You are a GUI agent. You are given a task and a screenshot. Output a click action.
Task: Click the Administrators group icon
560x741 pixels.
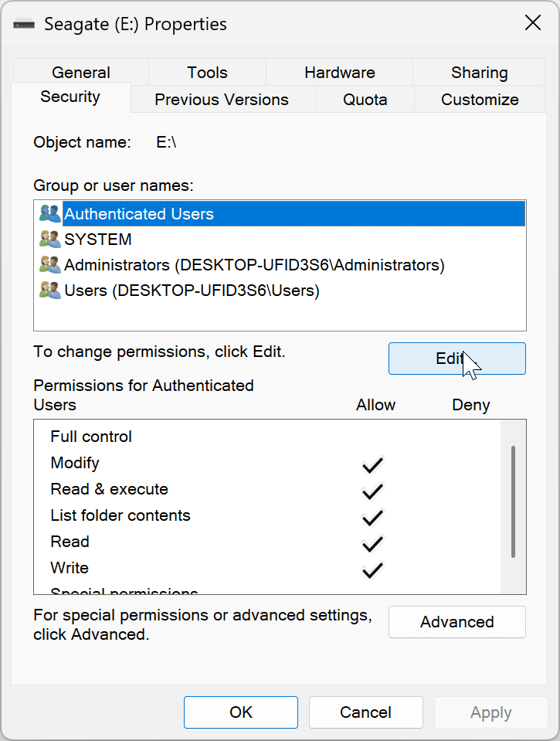pyautogui.click(x=49, y=264)
